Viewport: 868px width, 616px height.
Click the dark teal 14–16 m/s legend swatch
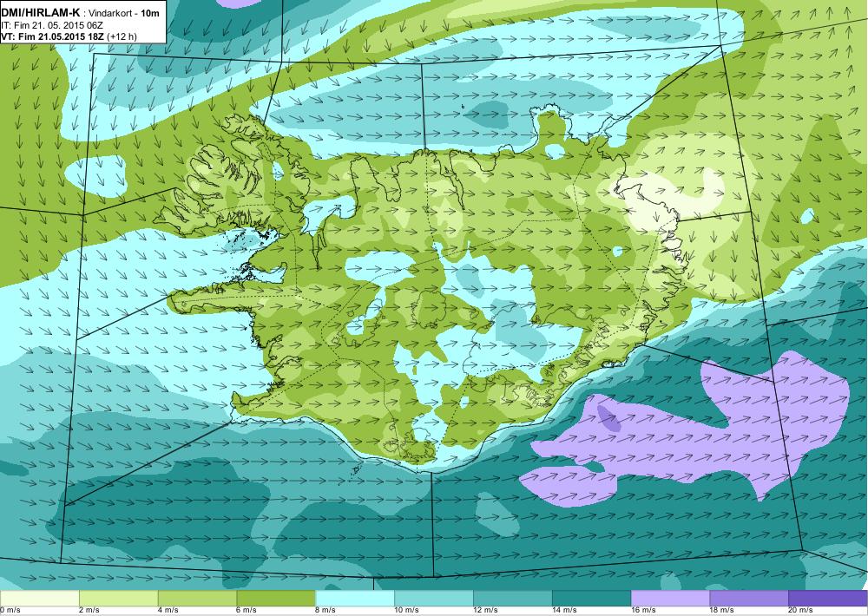pos(591,599)
